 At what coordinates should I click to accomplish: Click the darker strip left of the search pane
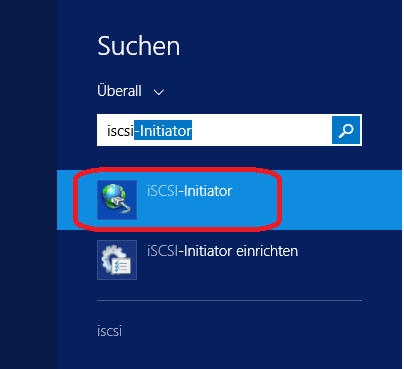[x=28, y=184]
